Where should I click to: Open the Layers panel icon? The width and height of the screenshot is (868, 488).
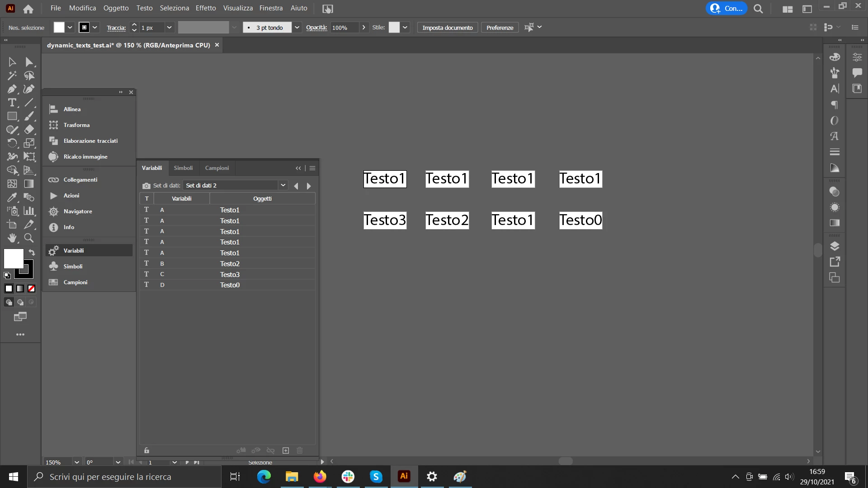(835, 246)
